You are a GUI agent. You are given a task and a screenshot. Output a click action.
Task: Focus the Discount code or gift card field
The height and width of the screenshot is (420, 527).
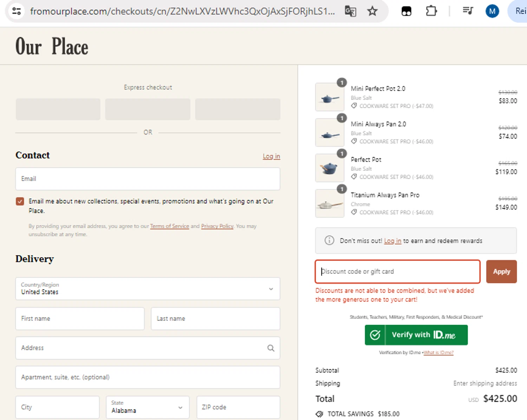(x=398, y=271)
